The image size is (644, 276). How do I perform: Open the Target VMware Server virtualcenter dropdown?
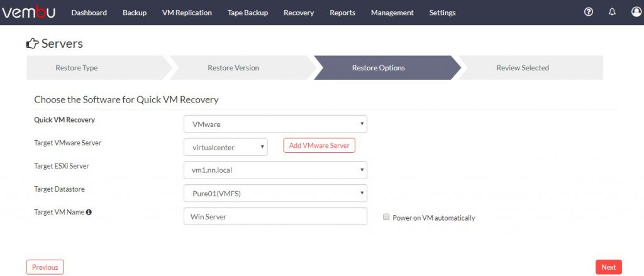[226, 147]
